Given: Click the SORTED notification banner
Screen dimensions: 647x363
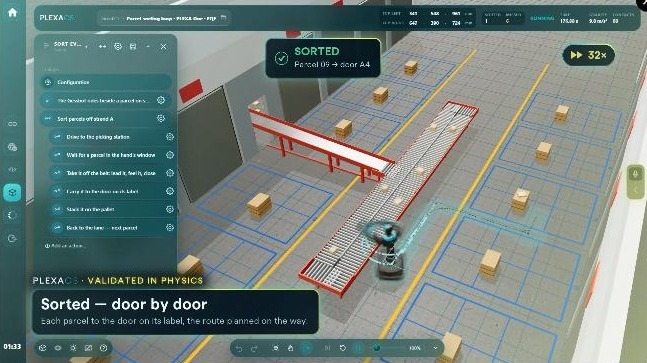Looking at the screenshot, I should click(323, 58).
